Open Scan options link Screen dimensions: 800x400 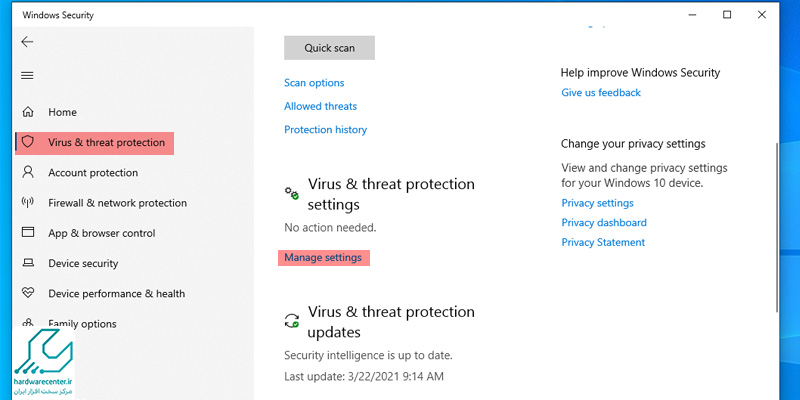pos(314,83)
